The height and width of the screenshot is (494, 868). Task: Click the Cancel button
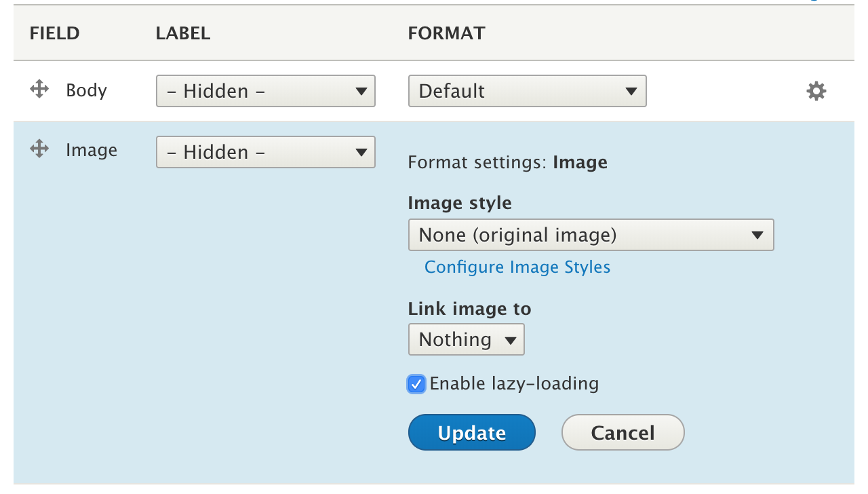tap(623, 432)
